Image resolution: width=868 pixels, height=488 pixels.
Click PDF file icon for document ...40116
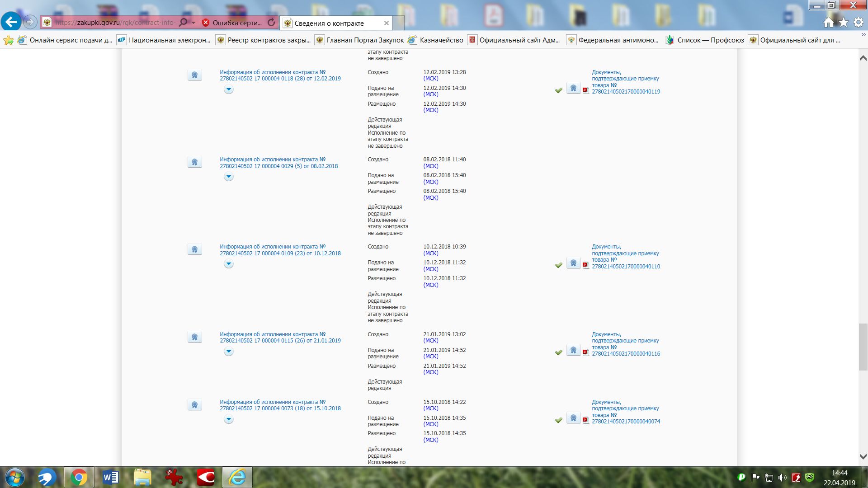[586, 352]
